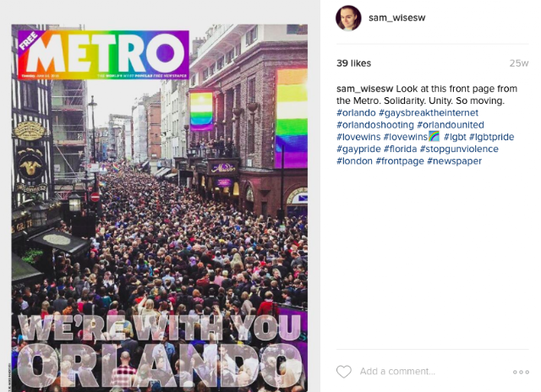Open the #london hashtag
The image size is (541, 392).
354,161
